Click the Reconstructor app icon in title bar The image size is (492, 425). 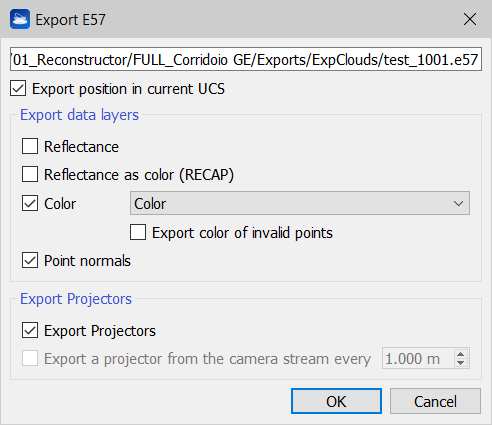(x=20, y=19)
